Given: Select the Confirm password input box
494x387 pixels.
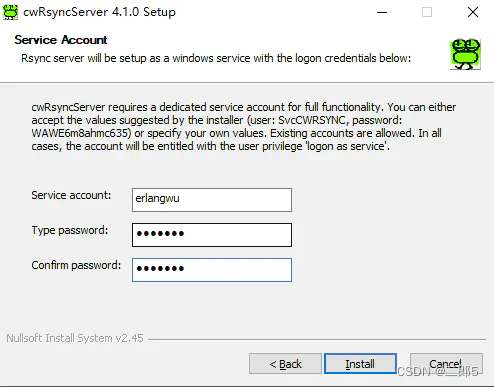Looking at the screenshot, I should point(212,270).
